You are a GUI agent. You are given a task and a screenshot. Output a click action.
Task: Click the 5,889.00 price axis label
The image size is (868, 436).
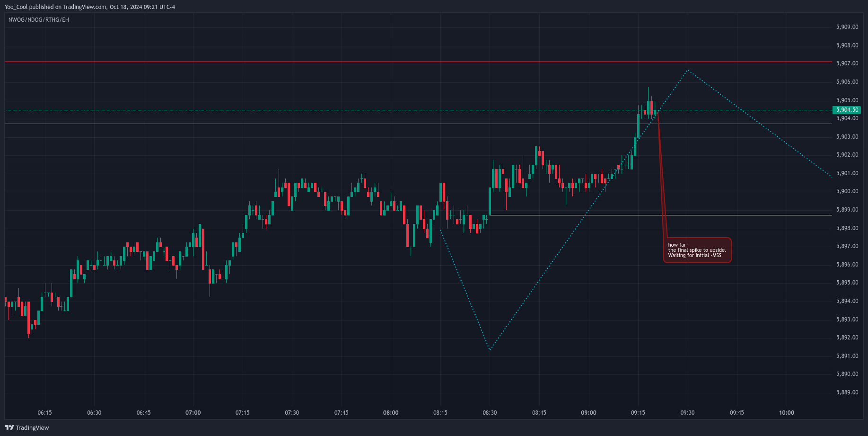[x=847, y=392]
